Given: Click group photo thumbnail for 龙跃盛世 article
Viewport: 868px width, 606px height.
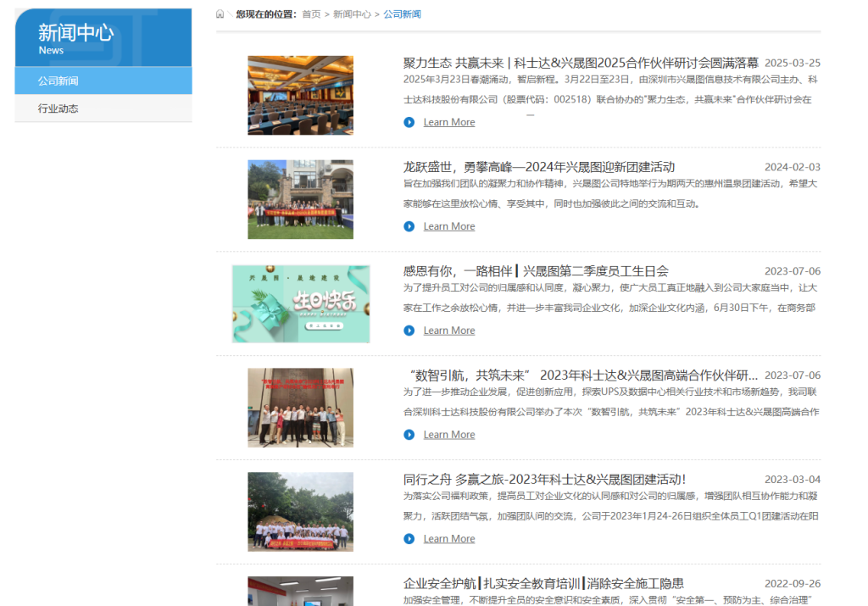Looking at the screenshot, I should coord(300,199).
